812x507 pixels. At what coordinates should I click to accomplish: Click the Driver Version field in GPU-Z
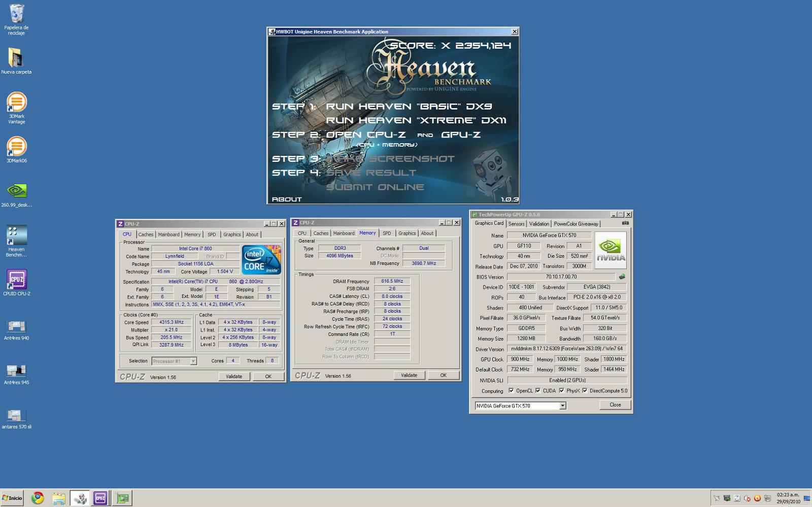click(567, 349)
